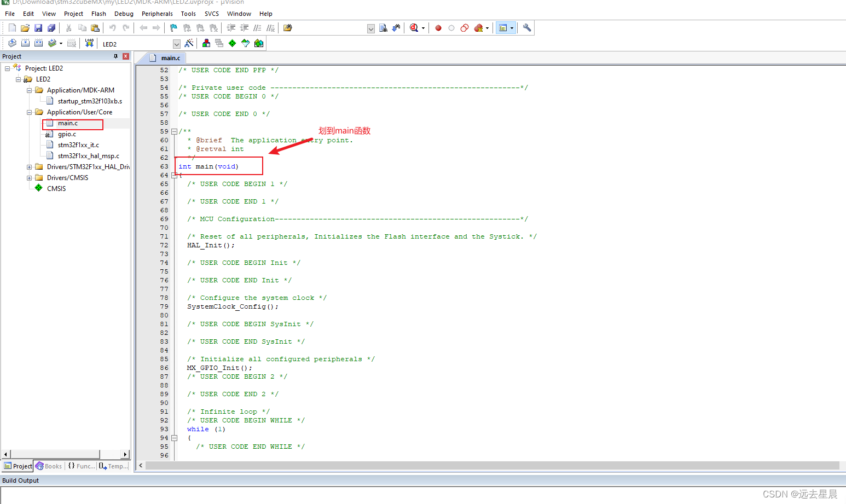Switch to the Temp... panel tab
The image size is (846, 504).
pyautogui.click(x=113, y=466)
